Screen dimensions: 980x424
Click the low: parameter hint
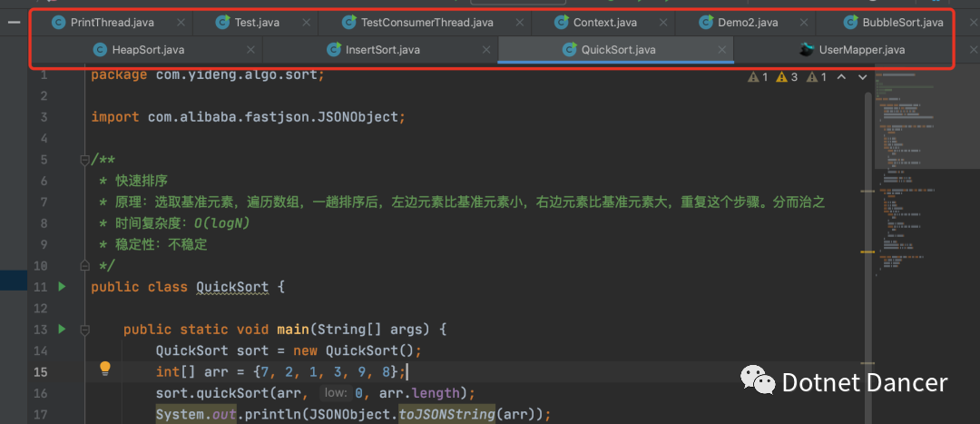point(336,393)
